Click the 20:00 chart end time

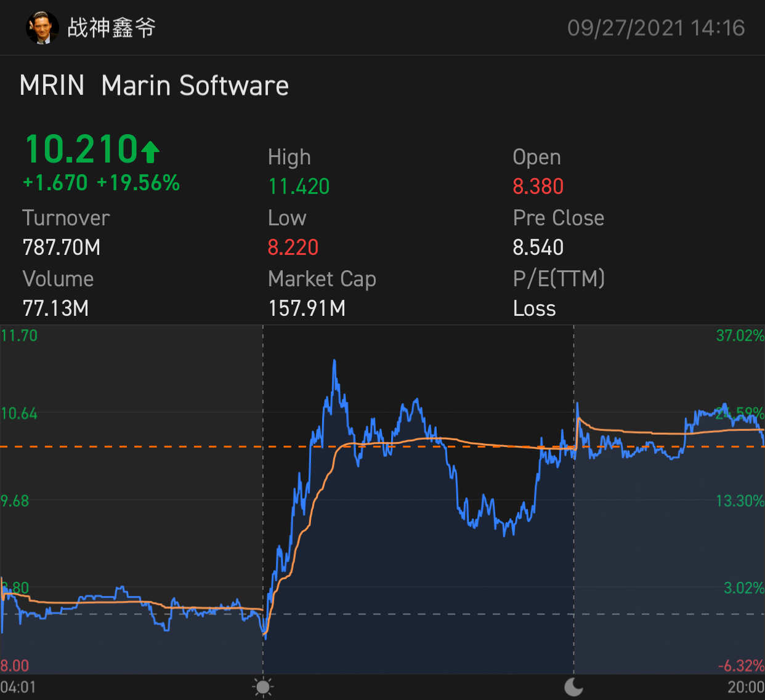tap(746, 687)
